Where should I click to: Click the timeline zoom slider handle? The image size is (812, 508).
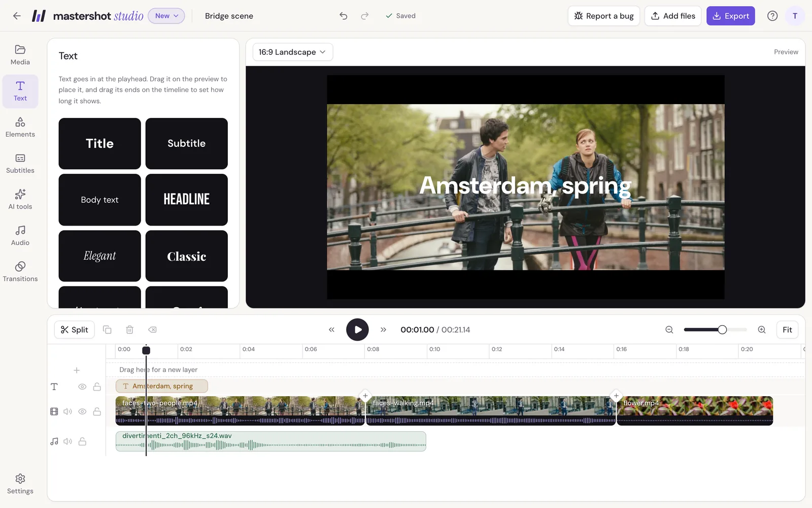click(722, 330)
